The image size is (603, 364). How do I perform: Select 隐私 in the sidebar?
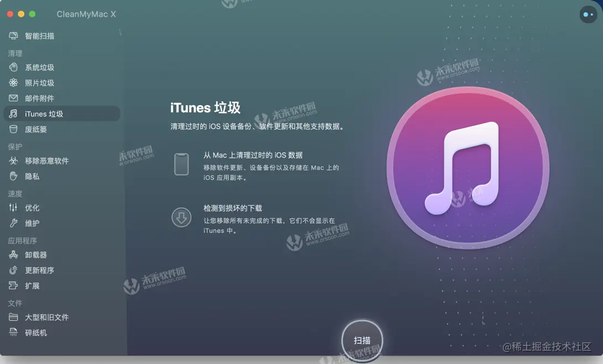(x=61, y=176)
